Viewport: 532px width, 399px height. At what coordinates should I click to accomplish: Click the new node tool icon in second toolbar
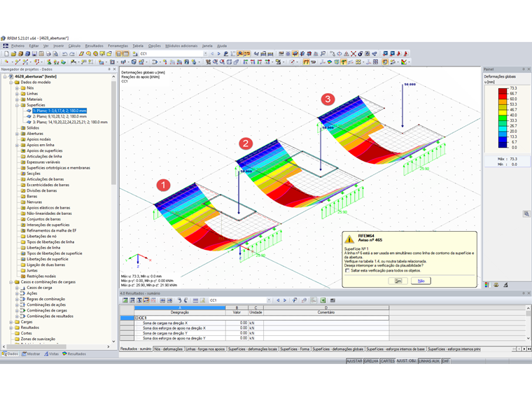click(x=6, y=62)
